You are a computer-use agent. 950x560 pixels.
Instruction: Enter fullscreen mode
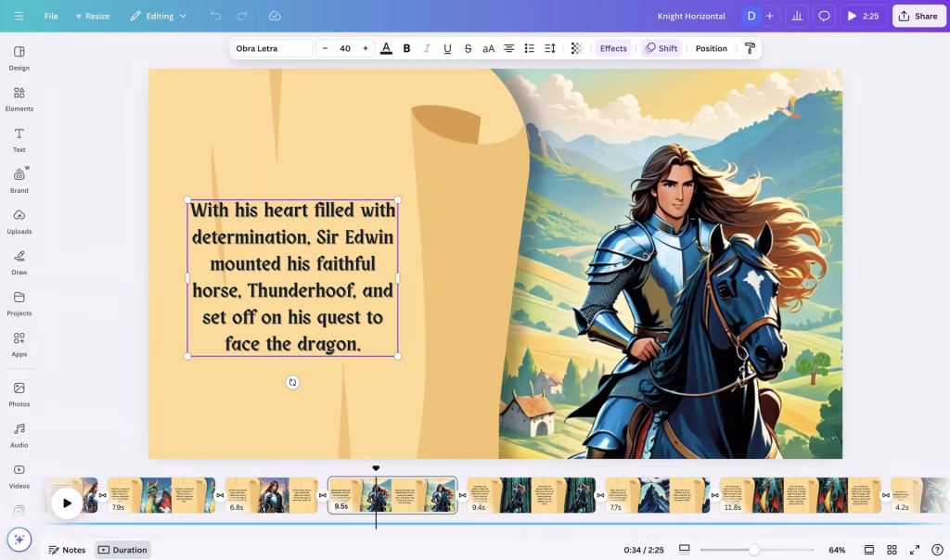tap(915, 550)
